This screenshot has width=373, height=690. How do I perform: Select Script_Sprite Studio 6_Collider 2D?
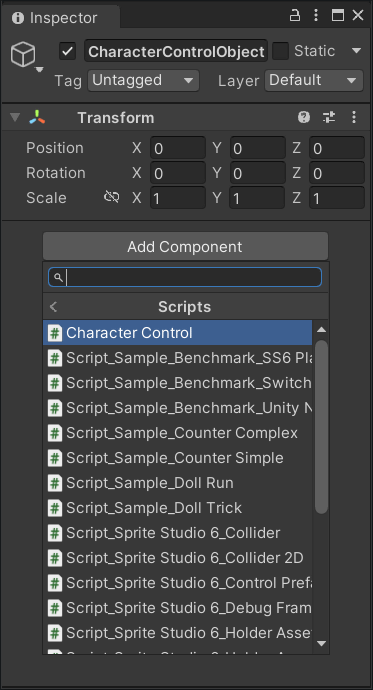[x=177, y=558]
